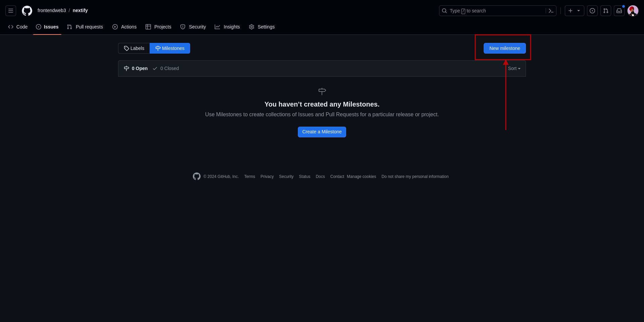Switch to the Code tab
Image resolution: width=644 pixels, height=322 pixels.
[18, 27]
